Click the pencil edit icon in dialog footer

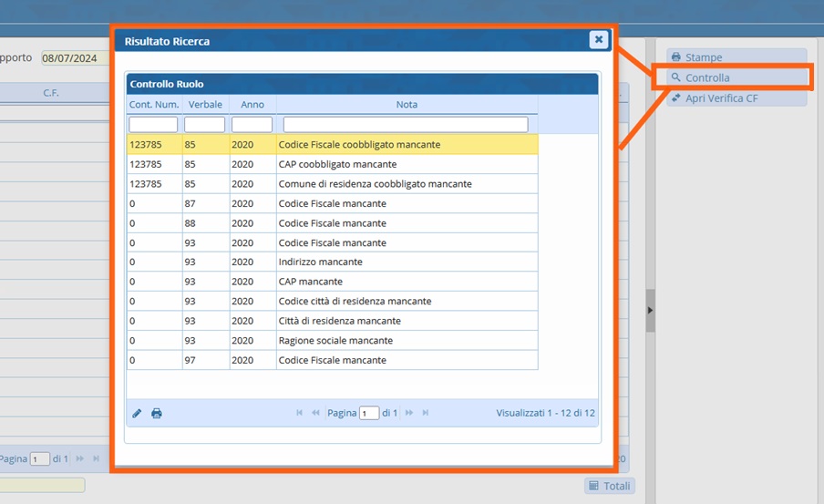(137, 413)
